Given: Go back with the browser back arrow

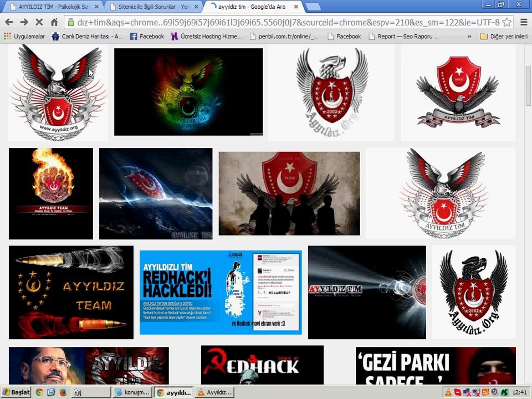Looking at the screenshot, I should 9,22.
